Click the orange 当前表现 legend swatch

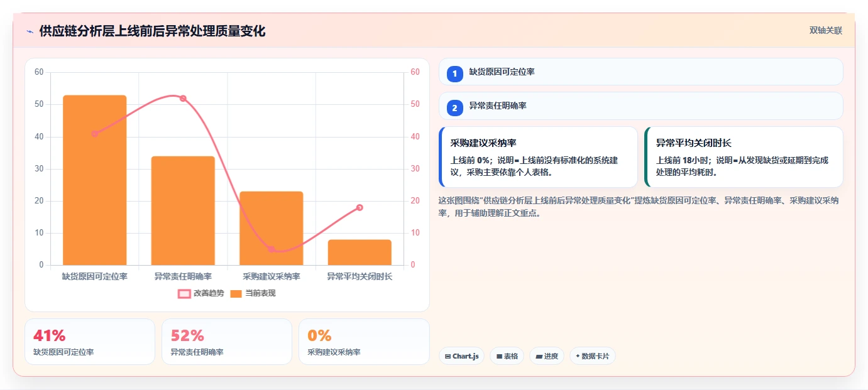[236, 293]
